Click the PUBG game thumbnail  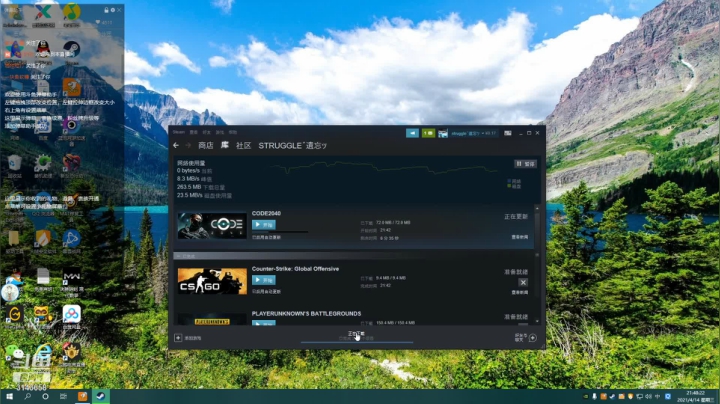[x=212, y=320]
